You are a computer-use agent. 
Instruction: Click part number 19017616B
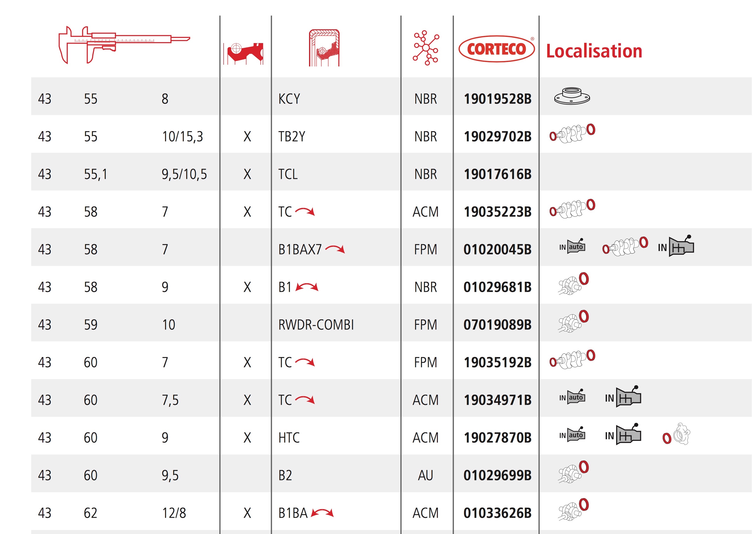point(497,174)
